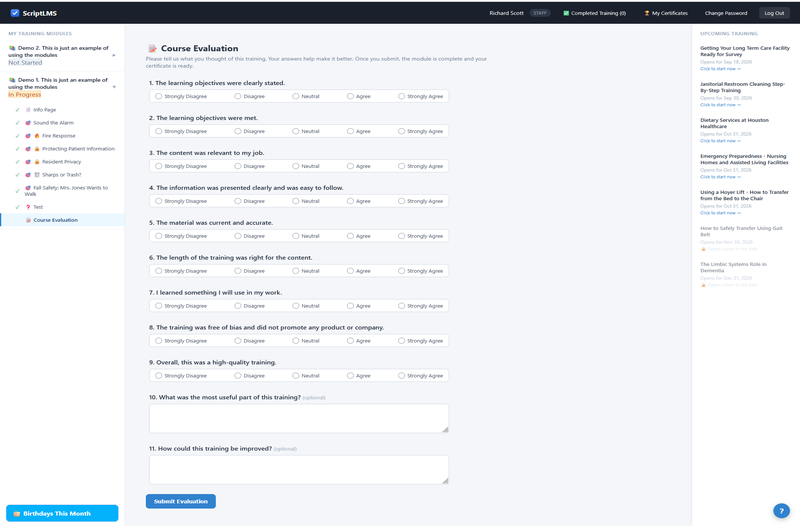Viewport: 800px width, 526px height.
Task: Select Neutral for content relevant to my job
Action: click(295, 166)
